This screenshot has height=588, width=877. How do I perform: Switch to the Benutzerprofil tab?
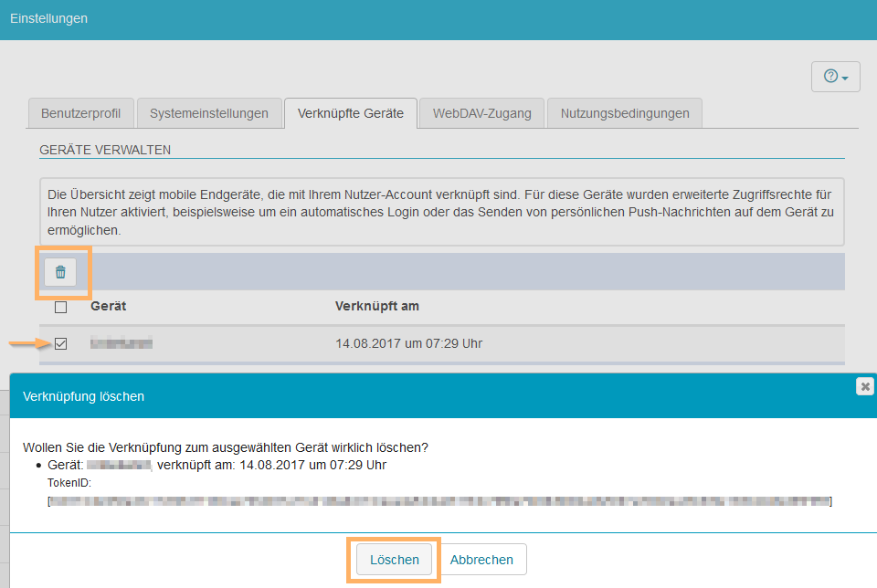point(81,113)
